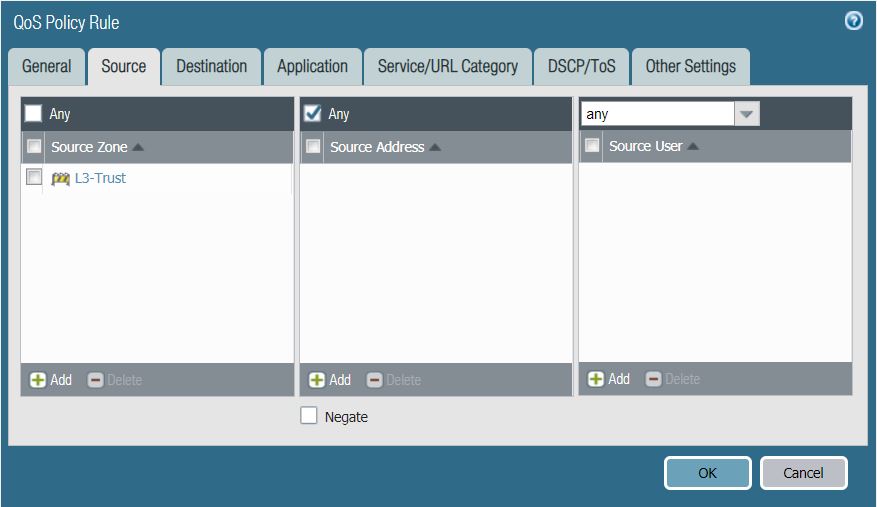This screenshot has height=507, width=877.
Task: Open the help question mark icon
Action: coord(854,21)
